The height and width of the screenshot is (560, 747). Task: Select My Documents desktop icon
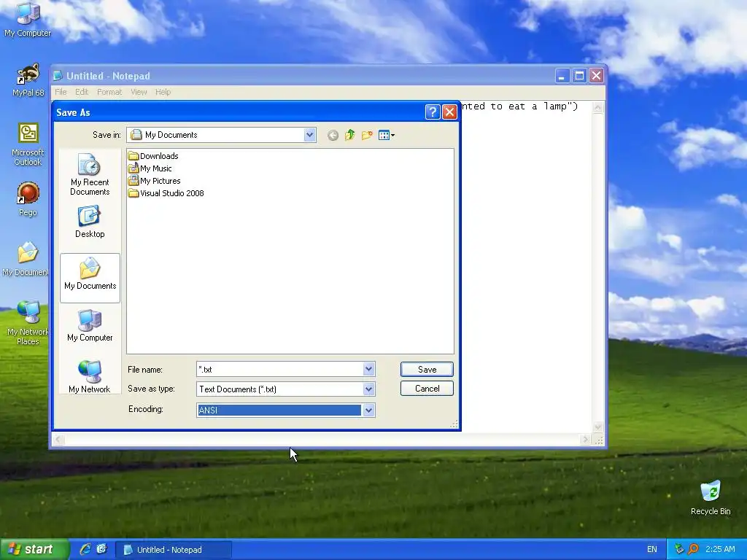point(25,259)
